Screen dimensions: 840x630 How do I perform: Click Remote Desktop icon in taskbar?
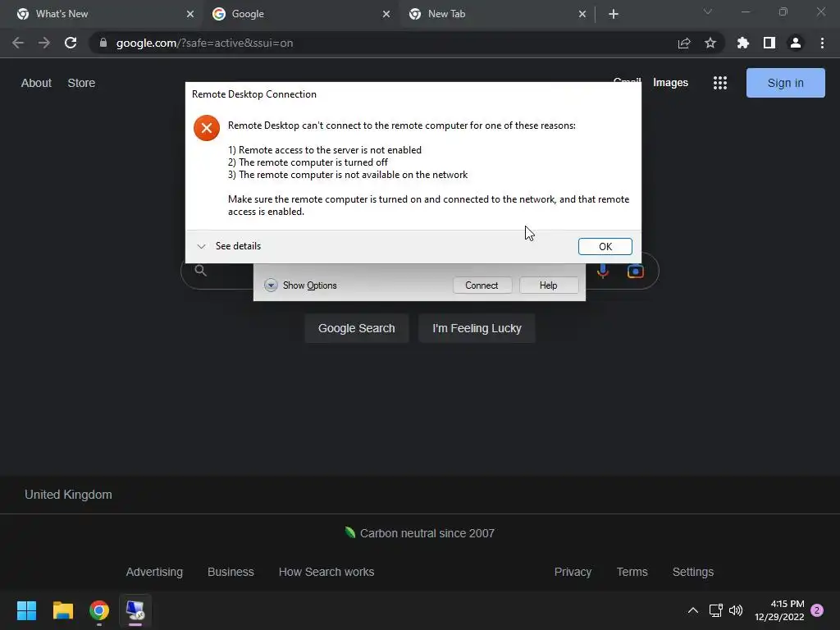(135, 610)
